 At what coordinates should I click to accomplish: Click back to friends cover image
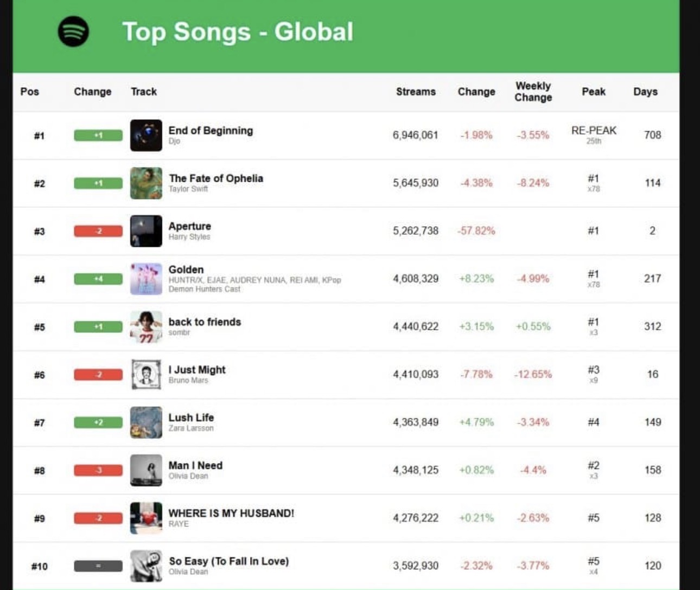click(146, 326)
